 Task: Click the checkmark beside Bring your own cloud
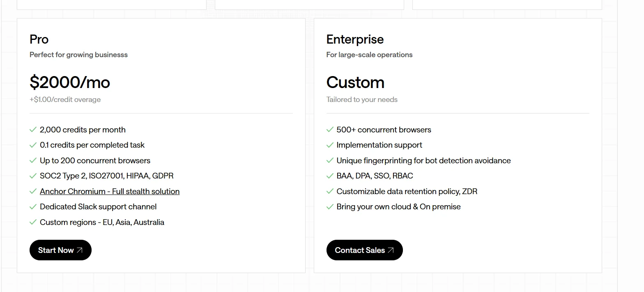point(330,206)
